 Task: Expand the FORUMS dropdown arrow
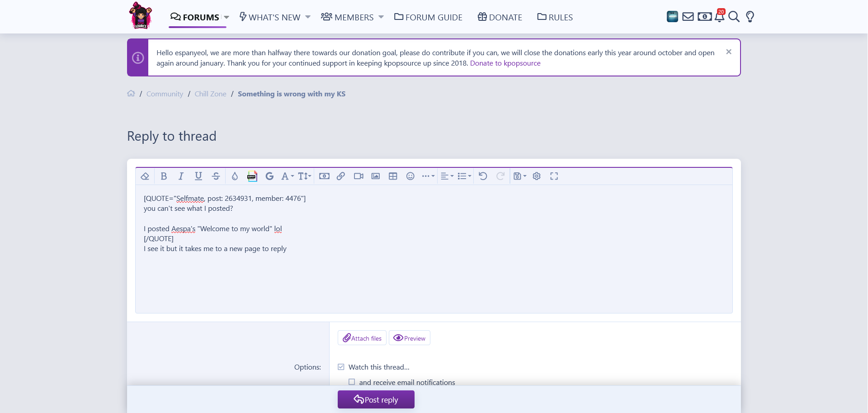226,17
